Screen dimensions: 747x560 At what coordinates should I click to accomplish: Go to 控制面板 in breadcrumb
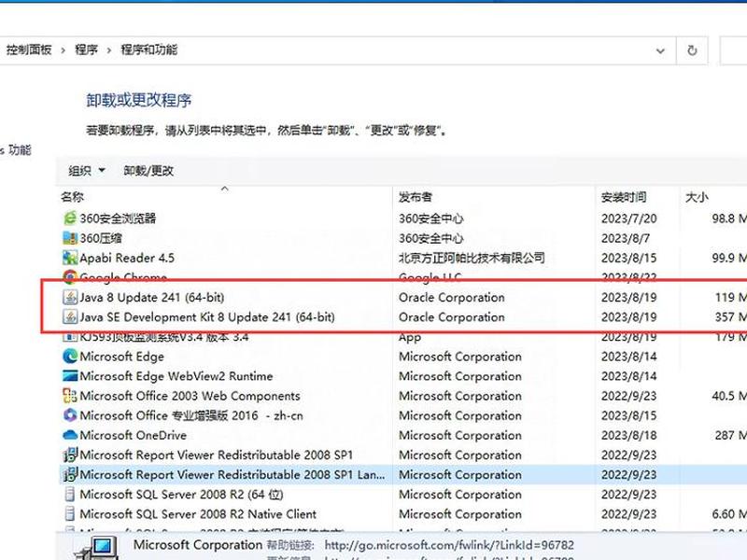[x=29, y=49]
